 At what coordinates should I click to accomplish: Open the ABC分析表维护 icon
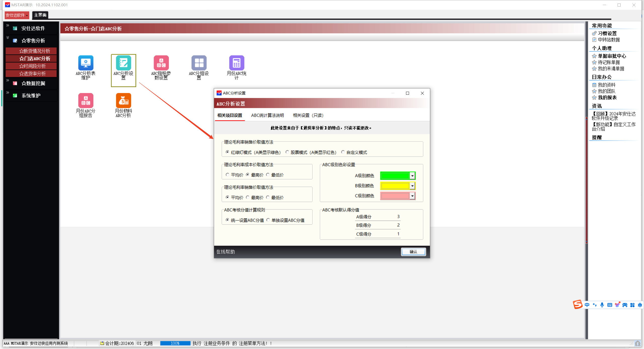[86, 63]
